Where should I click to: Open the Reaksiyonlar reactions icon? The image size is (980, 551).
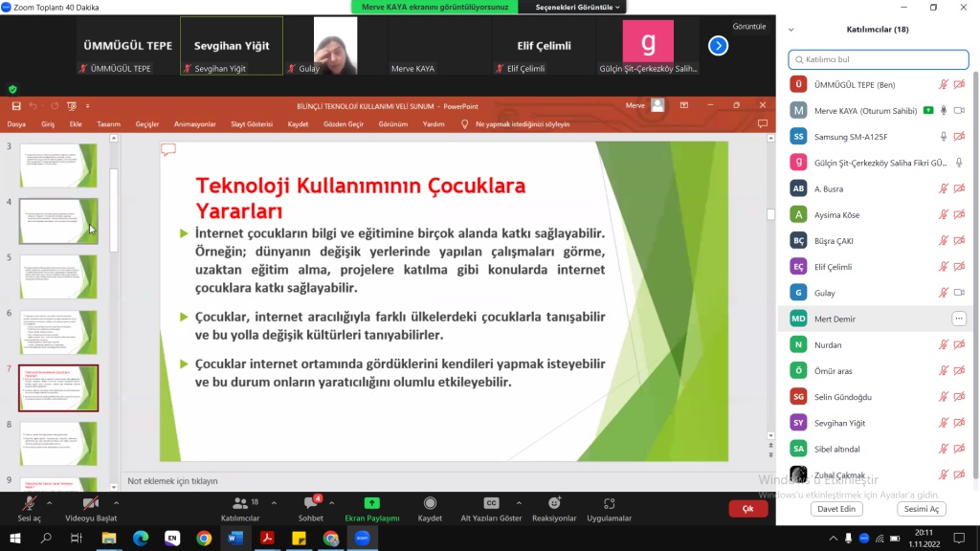pos(554,504)
